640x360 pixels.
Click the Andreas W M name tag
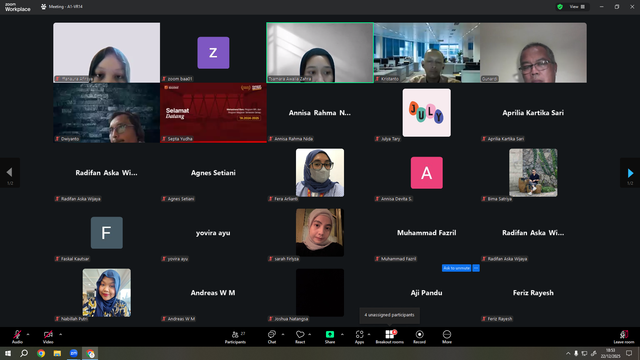click(178, 319)
